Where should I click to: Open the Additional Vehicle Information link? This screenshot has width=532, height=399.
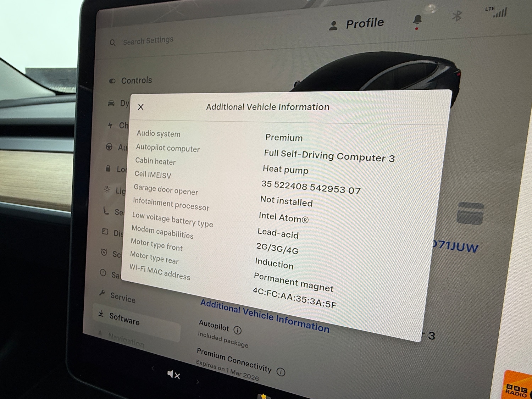pos(264,314)
